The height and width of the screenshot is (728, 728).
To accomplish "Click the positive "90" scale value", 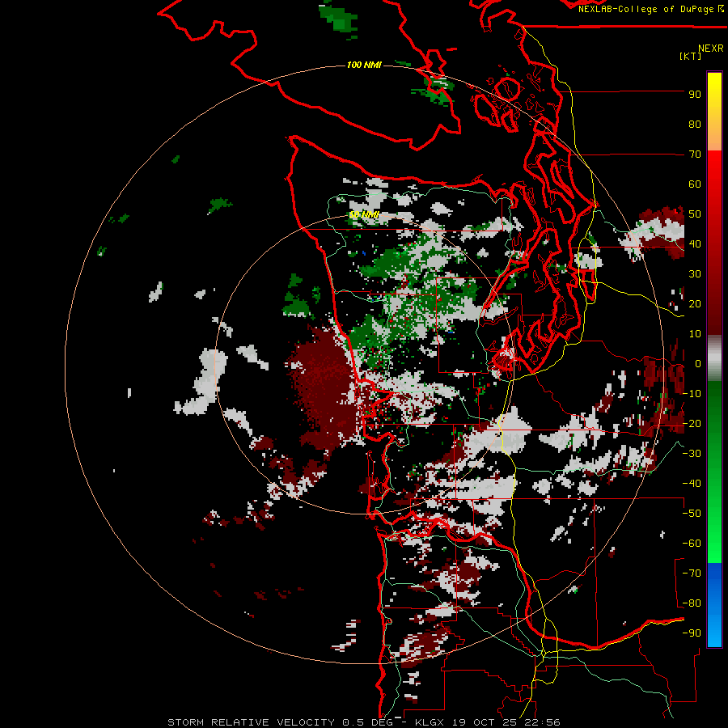I will [695, 95].
